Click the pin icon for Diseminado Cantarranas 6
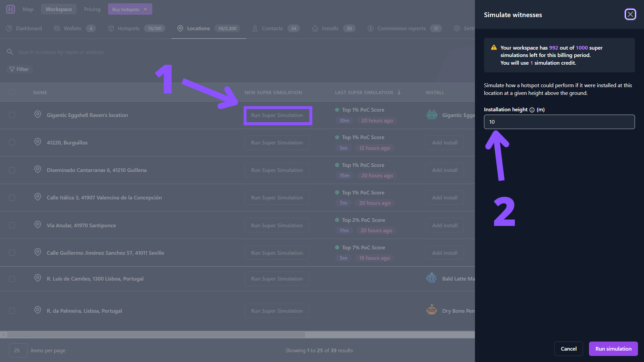 point(38,170)
